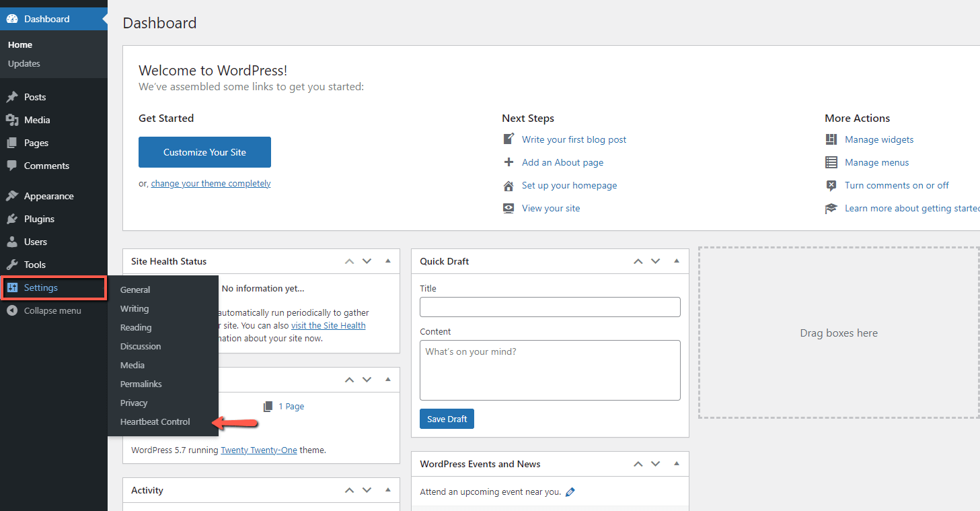
Task: Toggle Site Health Status panel collapse triangle
Action: tap(388, 261)
